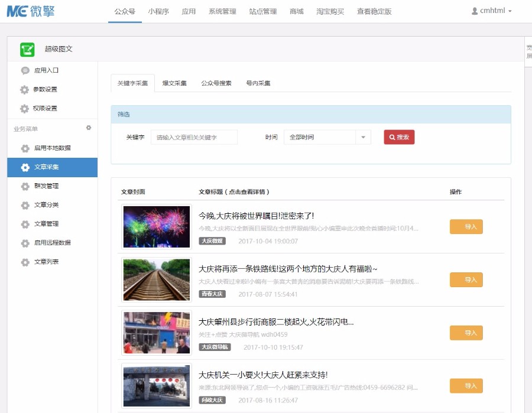Image resolution: width=532 pixels, height=413 pixels.
Task: Click the date 2017-08-16 11:26:47
Action: (x=268, y=401)
